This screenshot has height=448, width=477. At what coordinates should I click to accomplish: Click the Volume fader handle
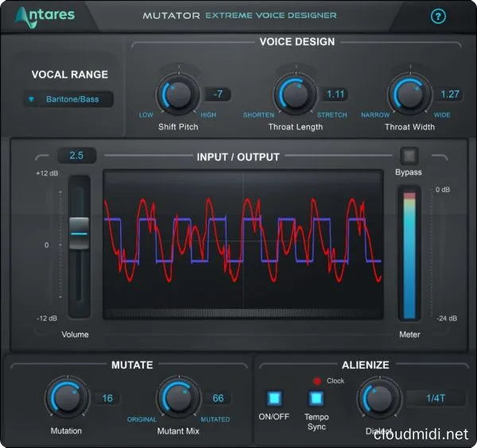(79, 234)
